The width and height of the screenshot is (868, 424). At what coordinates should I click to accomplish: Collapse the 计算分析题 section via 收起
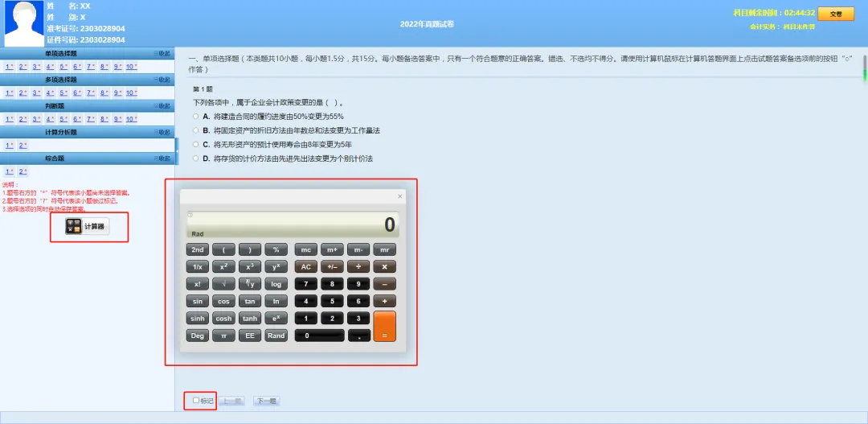(x=162, y=132)
